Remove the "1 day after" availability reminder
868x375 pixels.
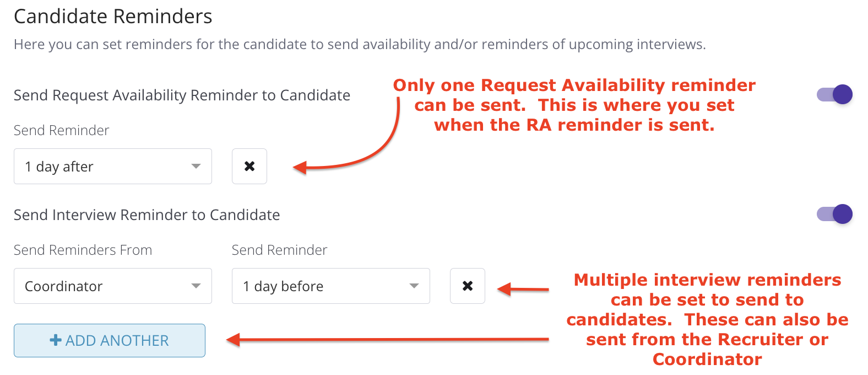click(x=249, y=166)
